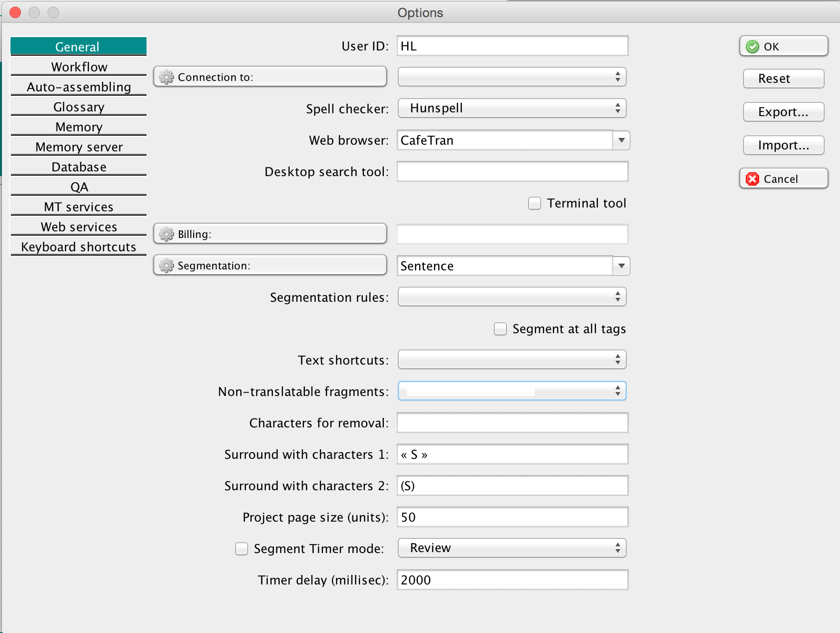This screenshot has height=633, width=840.
Task: Check the Segment at all tags option
Action: 500,329
